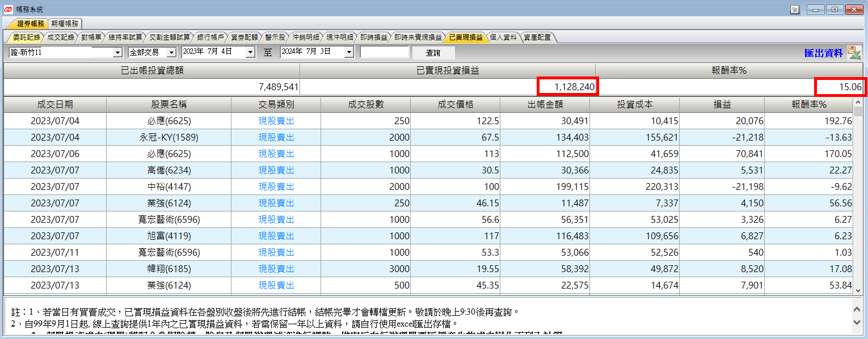Click the 查詢 query button
868x339 pixels.
point(433,52)
